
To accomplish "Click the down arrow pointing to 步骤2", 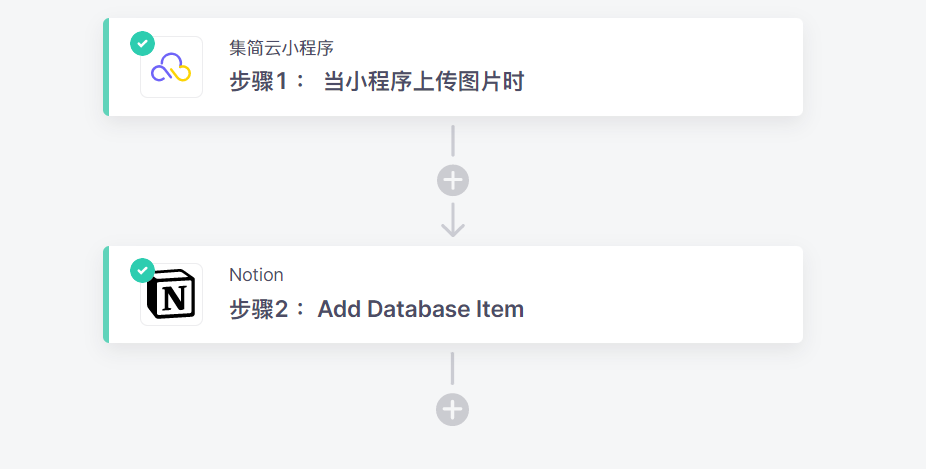I will click(453, 220).
